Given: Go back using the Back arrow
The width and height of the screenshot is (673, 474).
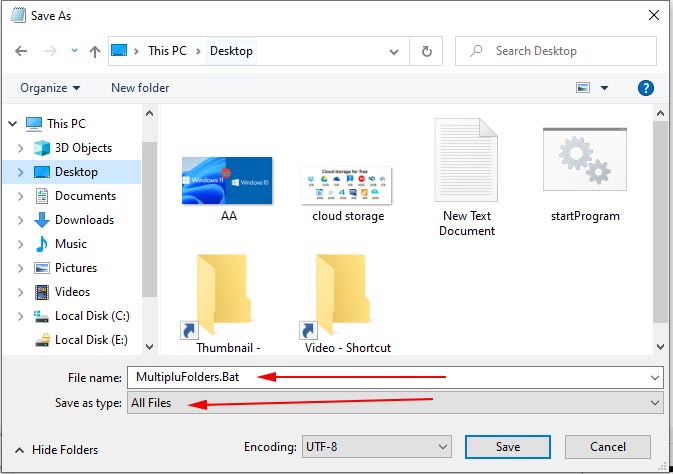Looking at the screenshot, I should (x=21, y=51).
